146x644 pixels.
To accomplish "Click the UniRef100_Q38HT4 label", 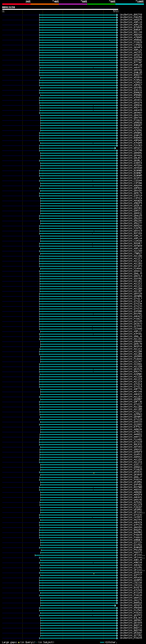I will 131,163.
